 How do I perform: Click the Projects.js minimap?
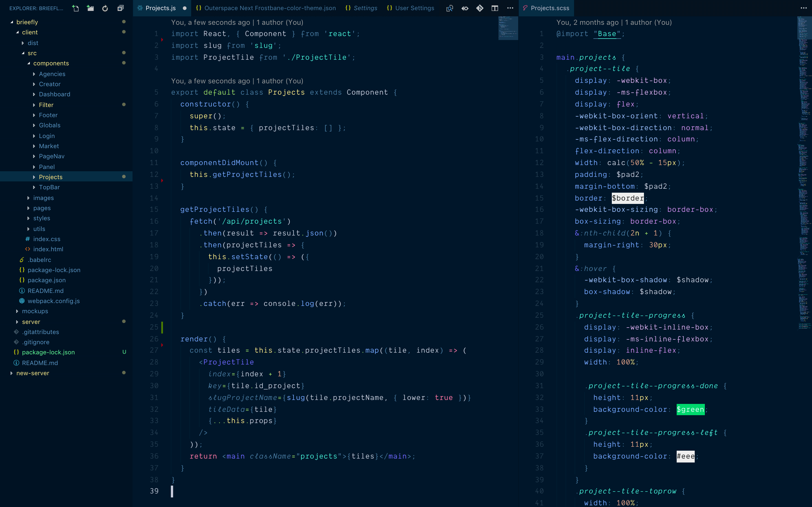[508, 28]
